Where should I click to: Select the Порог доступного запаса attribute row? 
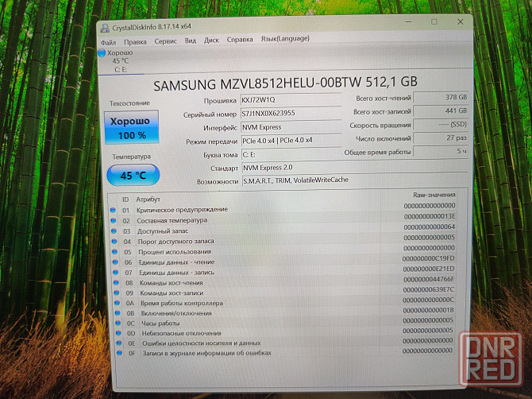click(284, 239)
